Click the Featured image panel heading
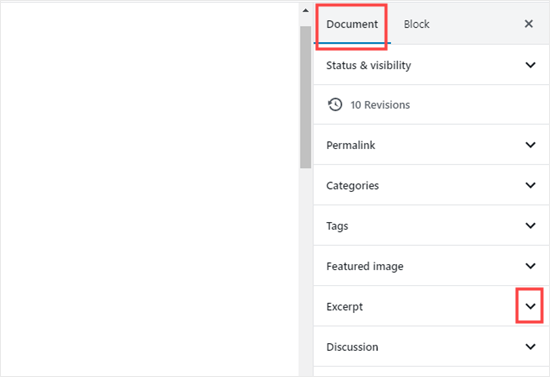The image size is (550, 377). [365, 266]
